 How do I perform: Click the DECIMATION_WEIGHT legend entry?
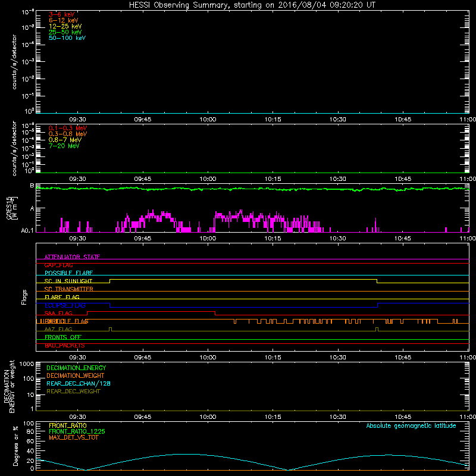76,375
